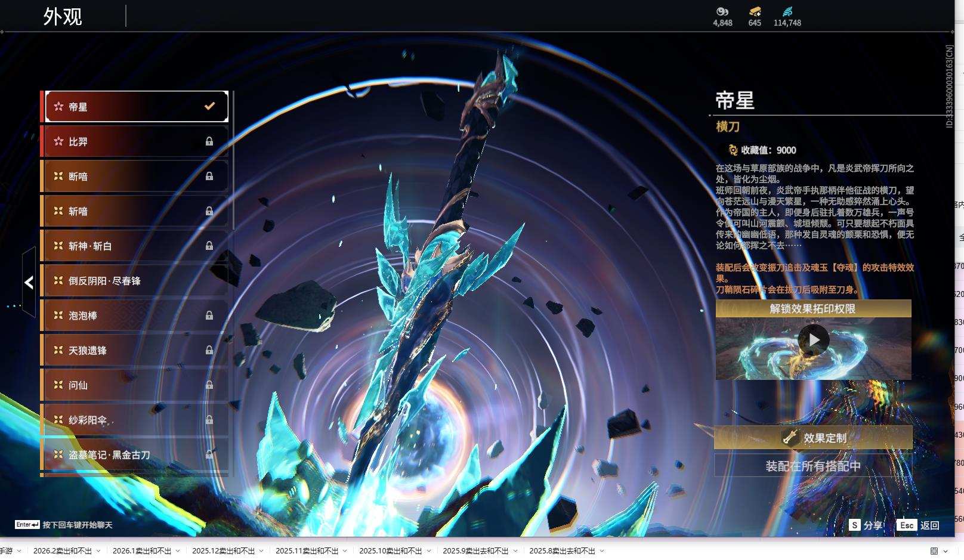Viewport: 964px width, 560px height.
Task: Click 装配在所有搭配中 to equip everywhere
Action: 813,466
